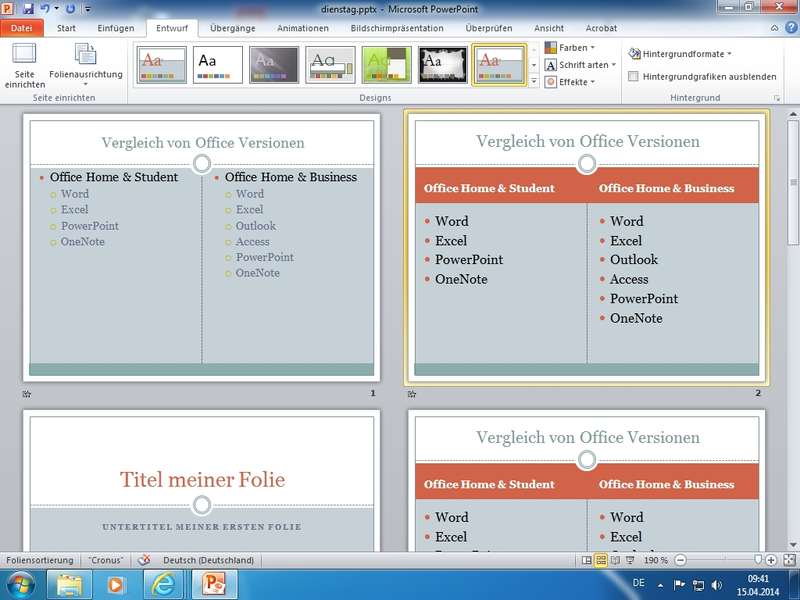Switch to the Acrobat ribbon tab
This screenshot has height=600, width=800.
point(601,28)
